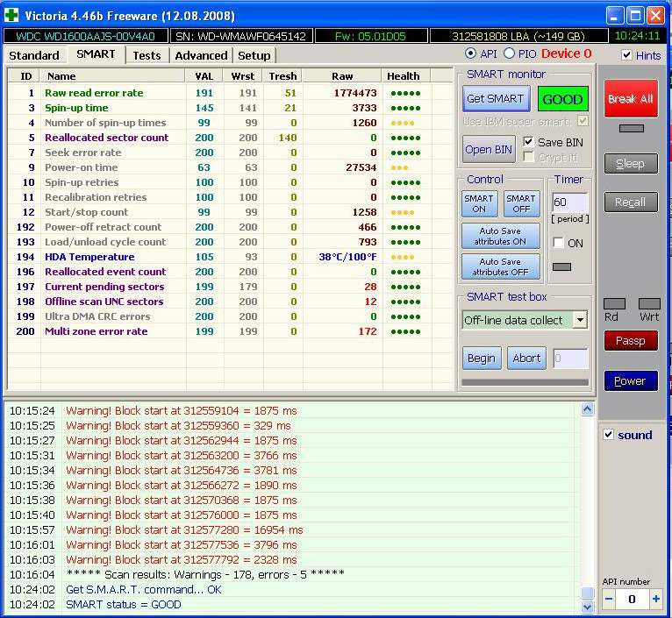
Task: Toggle the Crypt it checkbox
Action: pyautogui.click(x=528, y=157)
